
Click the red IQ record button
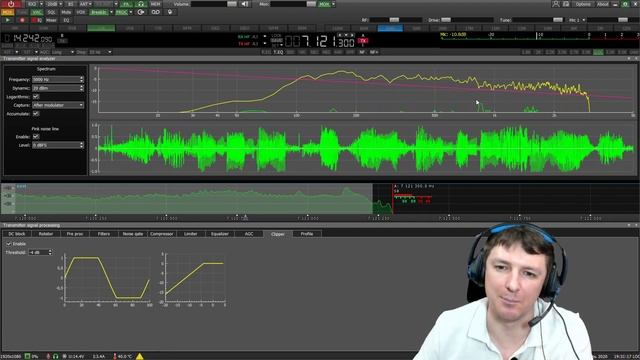tap(37, 20)
